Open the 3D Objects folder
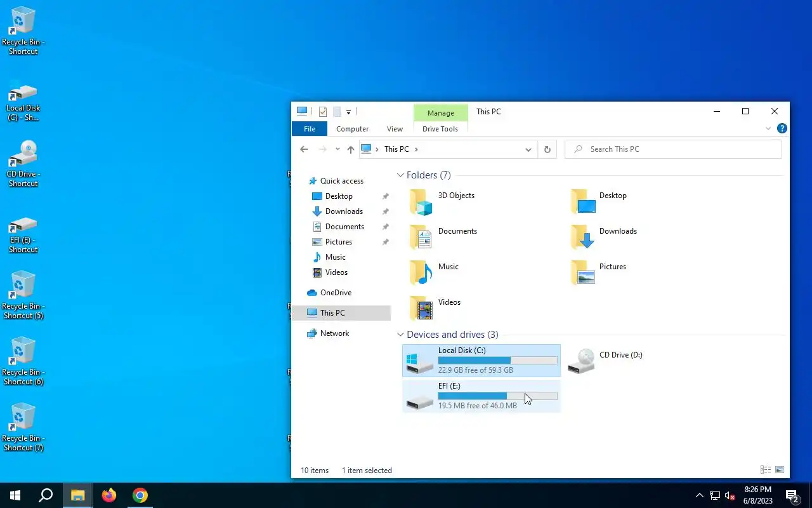Image resolution: width=812 pixels, height=508 pixels. tap(442, 201)
